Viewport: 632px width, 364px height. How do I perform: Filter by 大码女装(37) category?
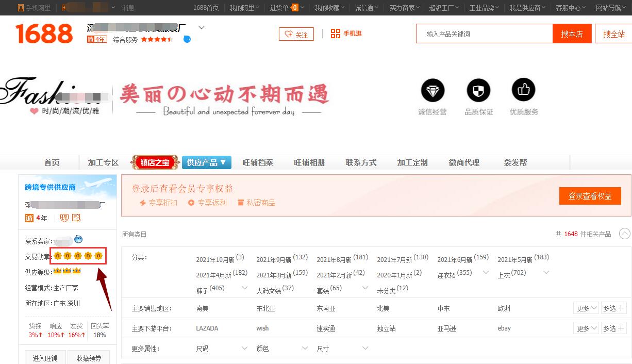[275, 289]
